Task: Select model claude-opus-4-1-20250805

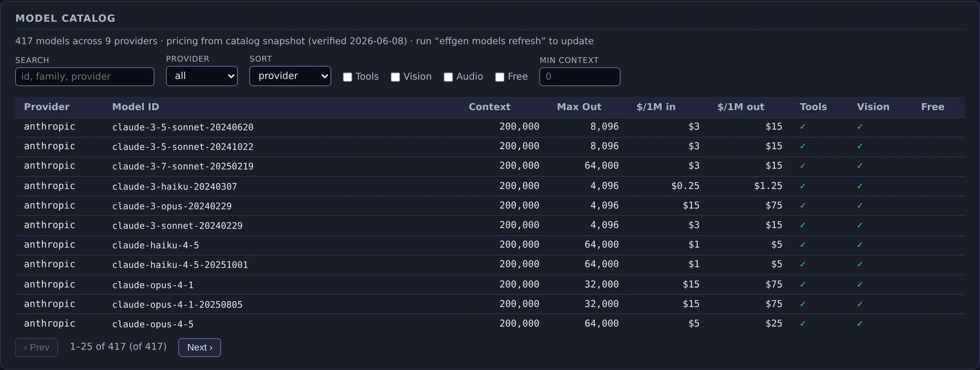Action: (x=177, y=304)
